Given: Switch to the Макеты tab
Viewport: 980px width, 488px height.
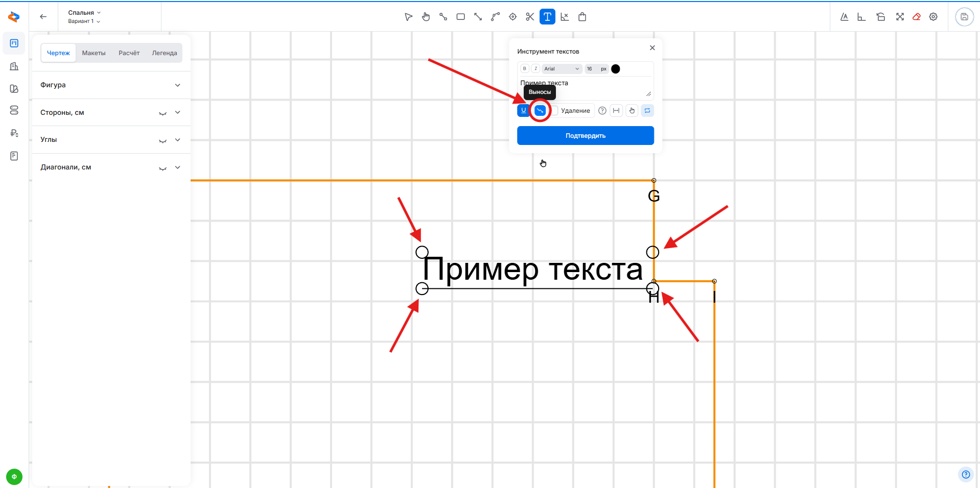Looking at the screenshot, I should pos(94,53).
